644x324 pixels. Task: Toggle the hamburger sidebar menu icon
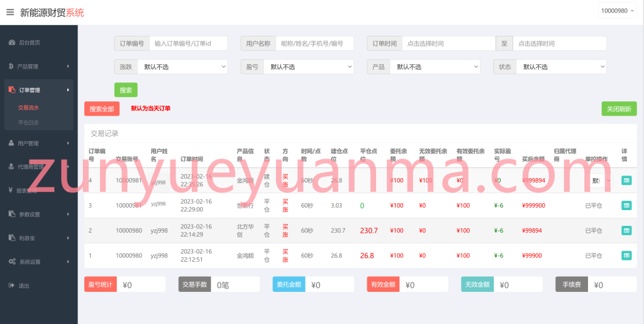point(10,13)
